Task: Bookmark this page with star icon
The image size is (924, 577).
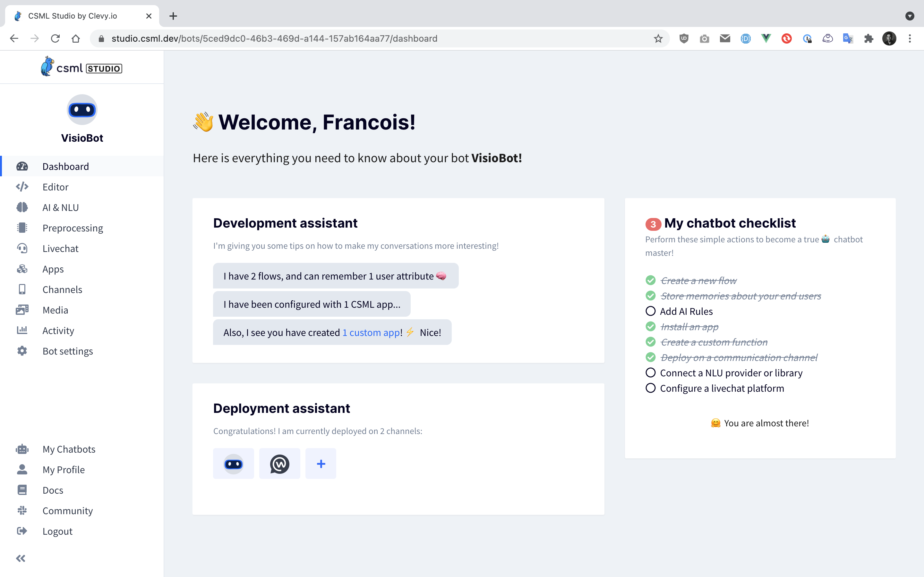Action: click(658, 38)
